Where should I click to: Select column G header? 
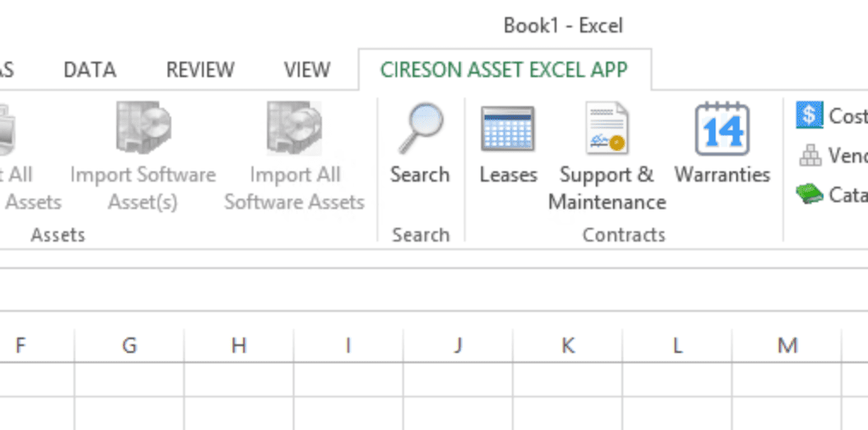coord(129,345)
